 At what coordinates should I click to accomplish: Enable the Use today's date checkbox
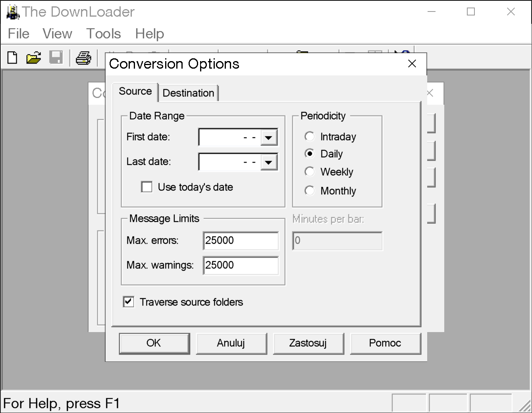146,186
